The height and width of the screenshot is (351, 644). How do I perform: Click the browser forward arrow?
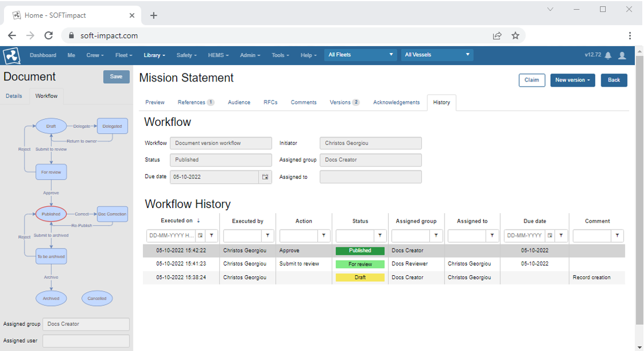point(30,36)
